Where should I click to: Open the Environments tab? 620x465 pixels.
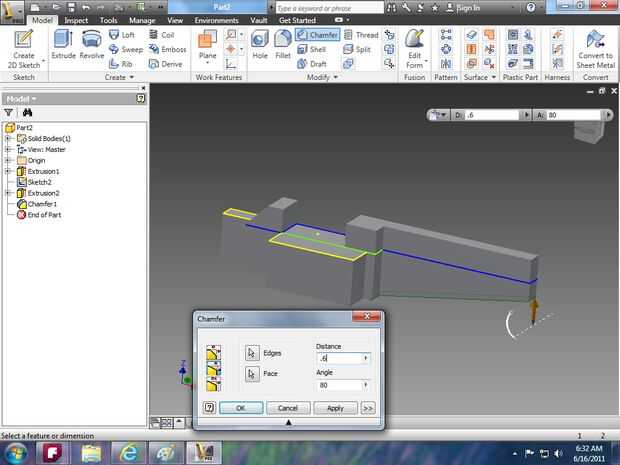(216, 20)
